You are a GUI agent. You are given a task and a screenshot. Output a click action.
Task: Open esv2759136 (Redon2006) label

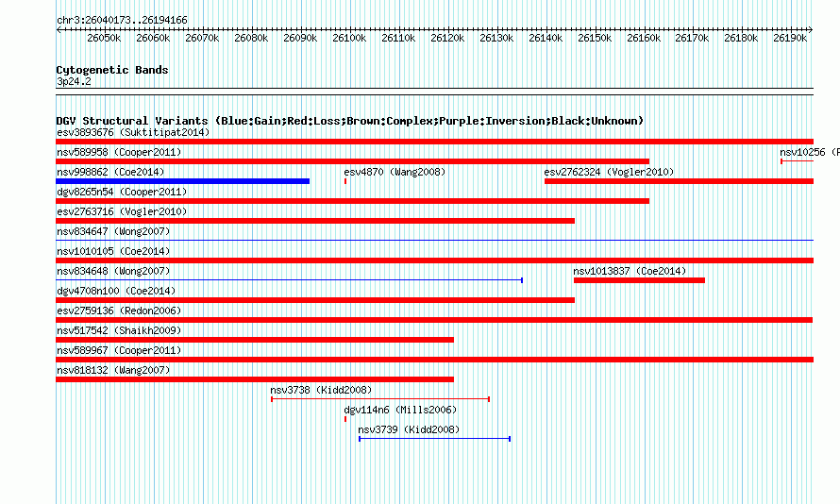point(119,311)
